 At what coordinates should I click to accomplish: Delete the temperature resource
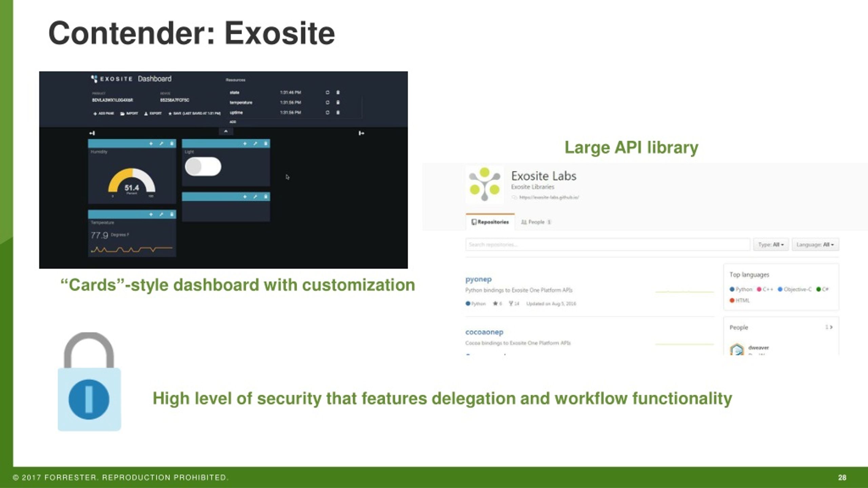[338, 102]
